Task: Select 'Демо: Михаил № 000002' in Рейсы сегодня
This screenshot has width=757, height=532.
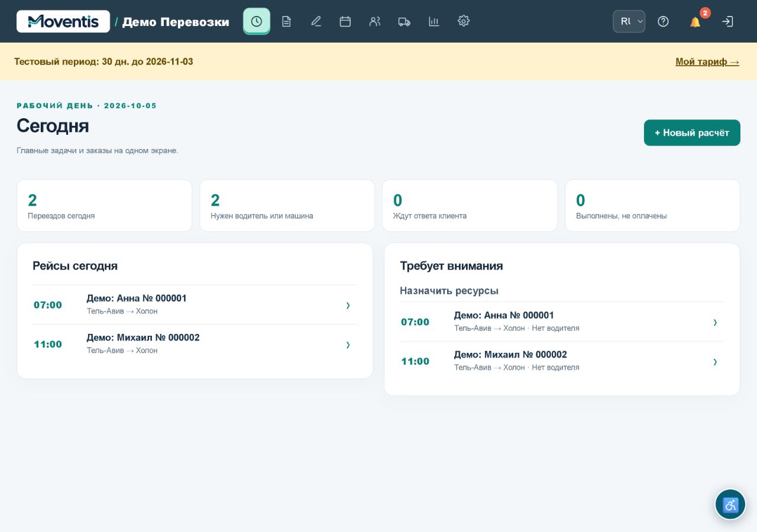Action: [143, 338]
